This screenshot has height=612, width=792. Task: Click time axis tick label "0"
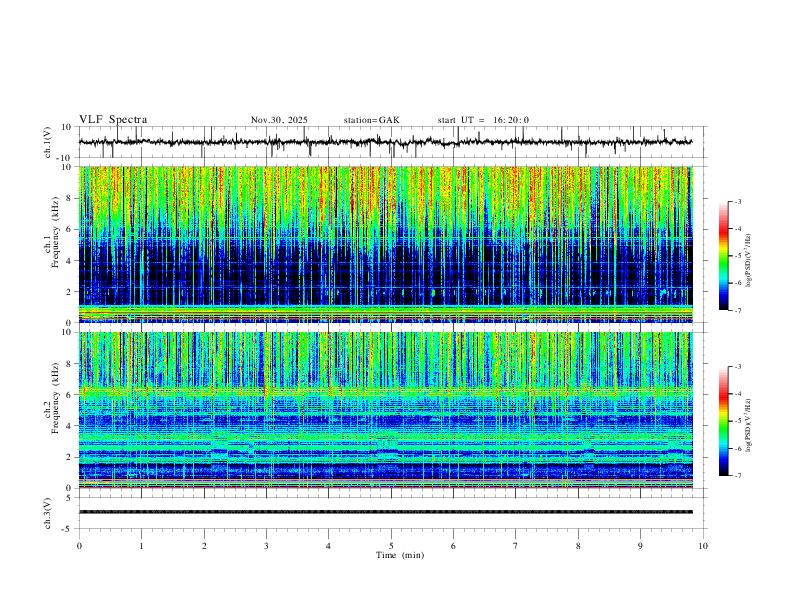(x=79, y=546)
